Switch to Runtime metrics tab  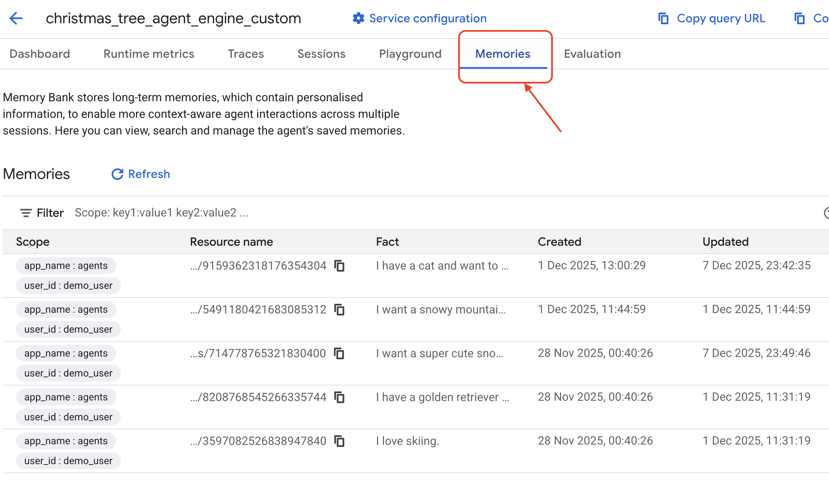(x=149, y=54)
